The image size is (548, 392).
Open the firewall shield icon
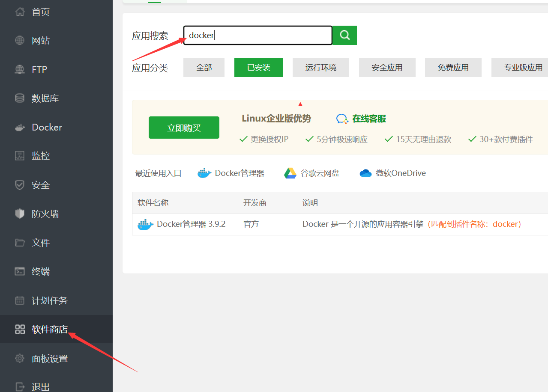point(20,214)
